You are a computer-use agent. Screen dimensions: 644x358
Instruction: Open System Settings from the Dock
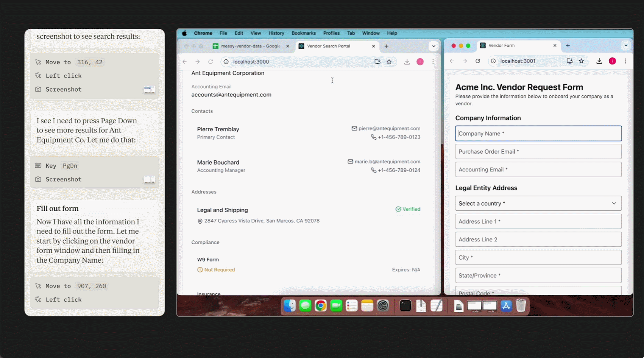(x=383, y=305)
